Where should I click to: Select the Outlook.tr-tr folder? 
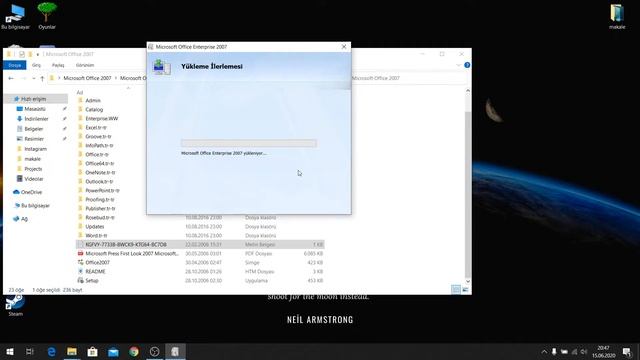coord(99,181)
